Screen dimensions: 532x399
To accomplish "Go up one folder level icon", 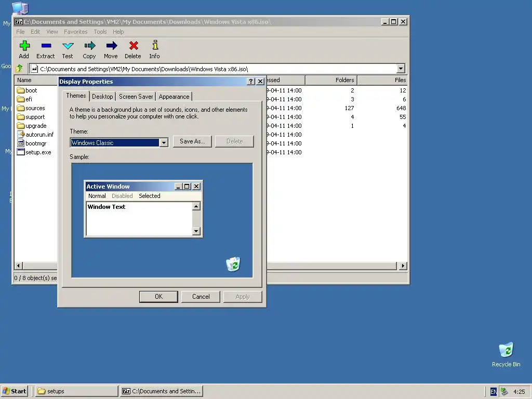I will (x=20, y=69).
